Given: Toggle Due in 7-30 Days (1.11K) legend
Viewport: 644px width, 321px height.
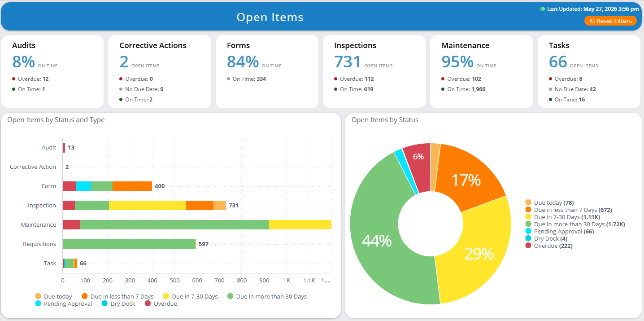Looking at the screenshot, I should click(562, 217).
